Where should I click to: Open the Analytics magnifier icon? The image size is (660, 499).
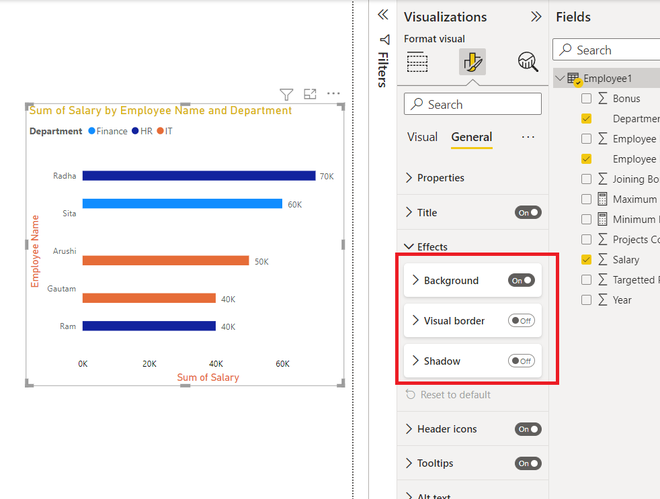(527, 62)
